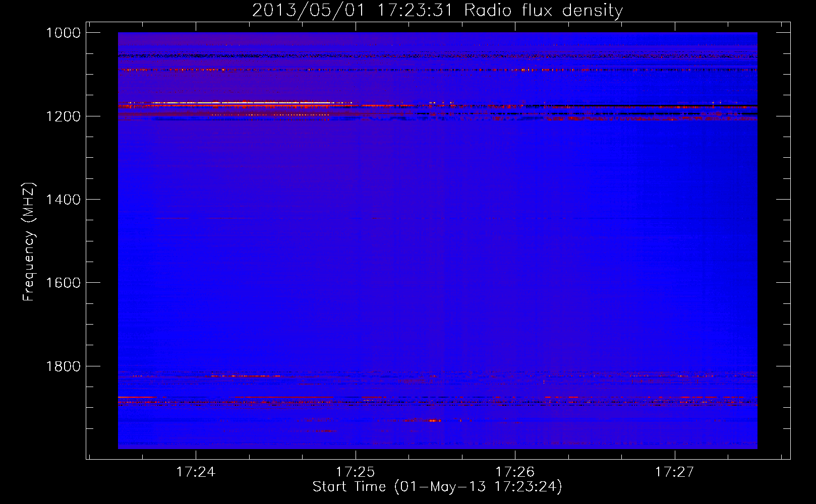Click the 'Start Time (01-May-13 17:23:24)' label
This screenshot has height=504, width=816.
[437, 487]
